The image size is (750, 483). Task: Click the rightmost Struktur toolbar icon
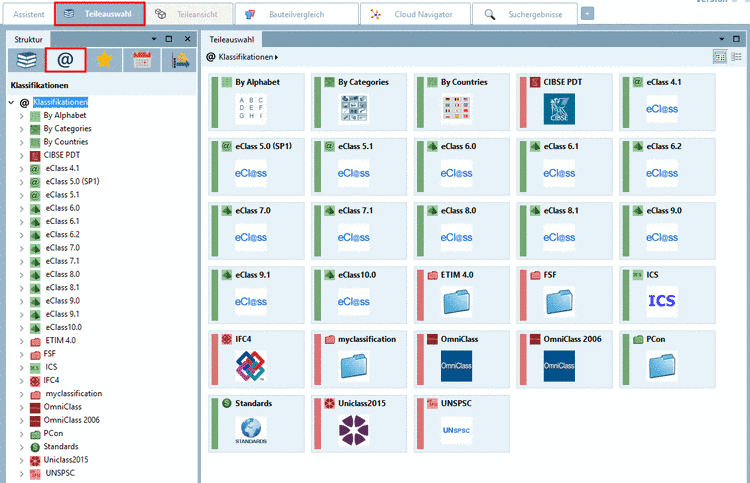pyautogui.click(x=180, y=60)
